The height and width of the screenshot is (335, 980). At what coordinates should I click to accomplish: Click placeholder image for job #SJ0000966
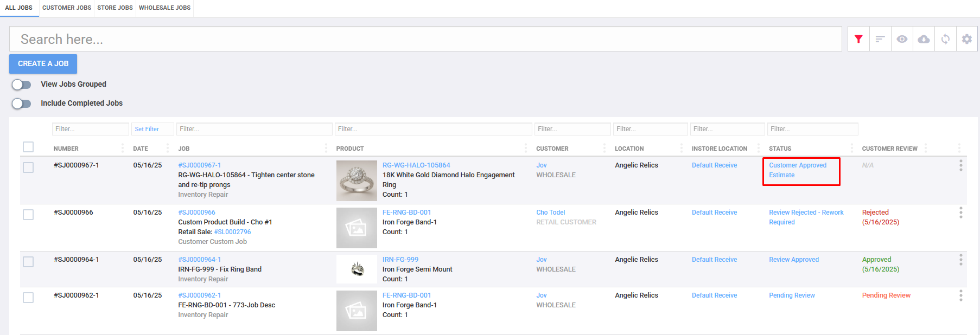[357, 228]
